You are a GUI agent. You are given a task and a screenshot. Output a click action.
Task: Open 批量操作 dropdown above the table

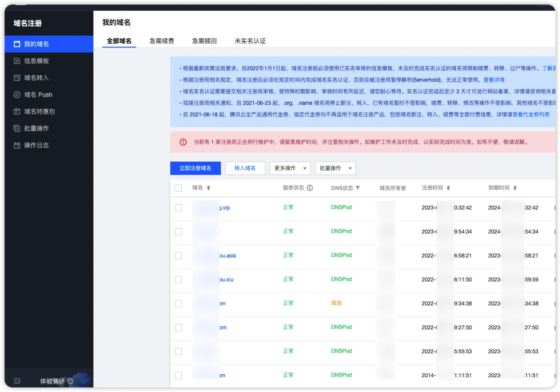pyautogui.click(x=336, y=168)
